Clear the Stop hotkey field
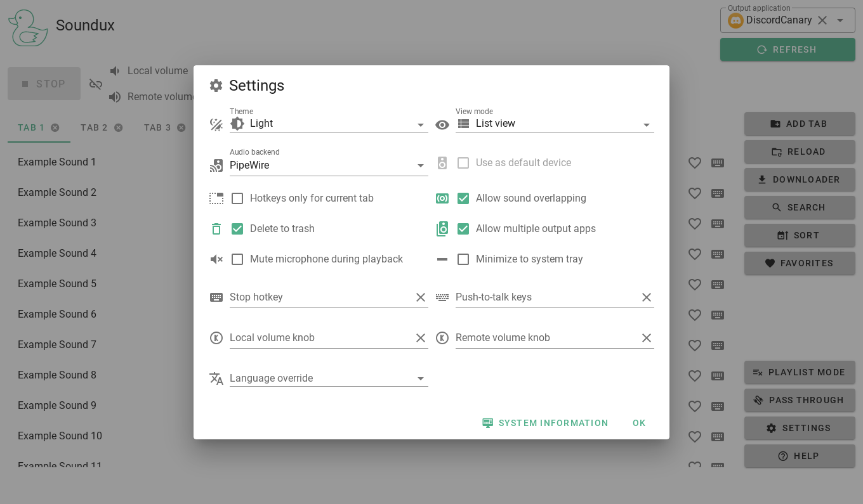The width and height of the screenshot is (863, 504). 421,297
